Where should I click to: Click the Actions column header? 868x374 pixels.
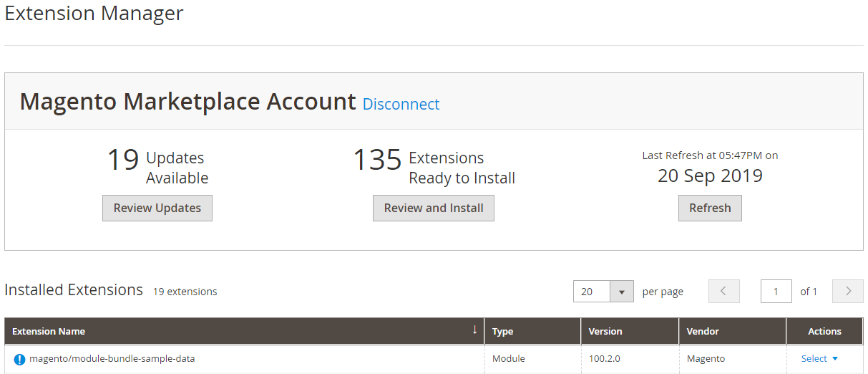click(x=824, y=332)
